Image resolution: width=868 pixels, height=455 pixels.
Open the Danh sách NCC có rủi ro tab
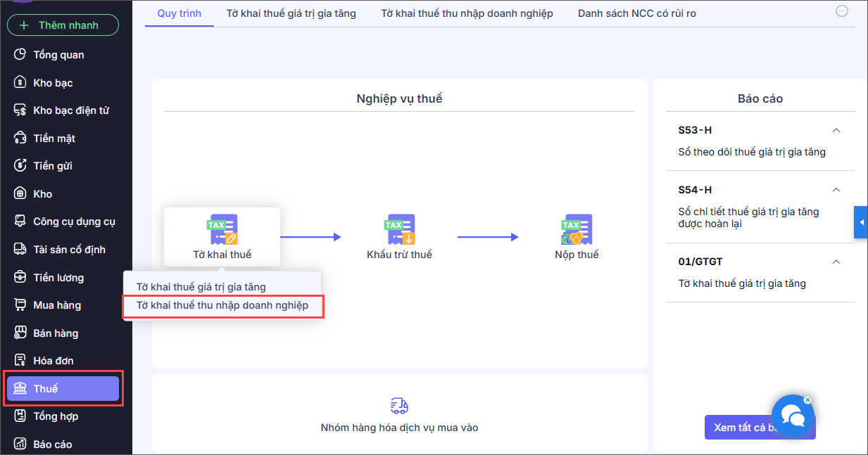637,13
